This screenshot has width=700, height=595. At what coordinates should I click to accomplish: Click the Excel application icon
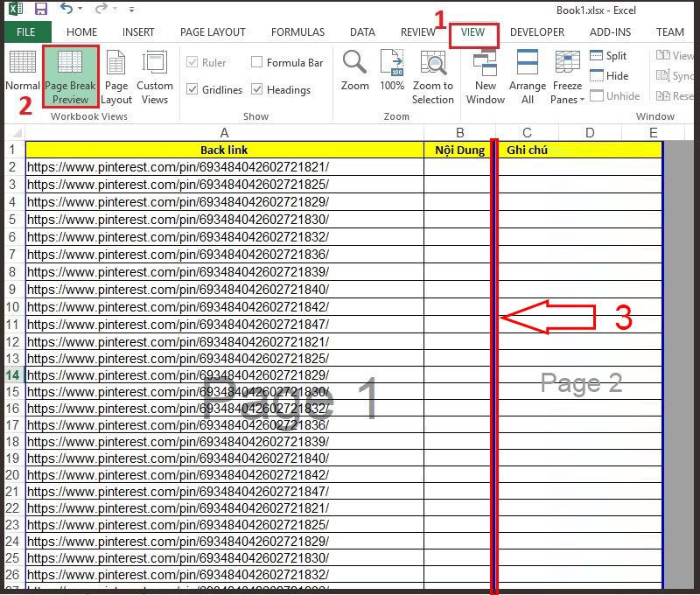click(x=16, y=9)
